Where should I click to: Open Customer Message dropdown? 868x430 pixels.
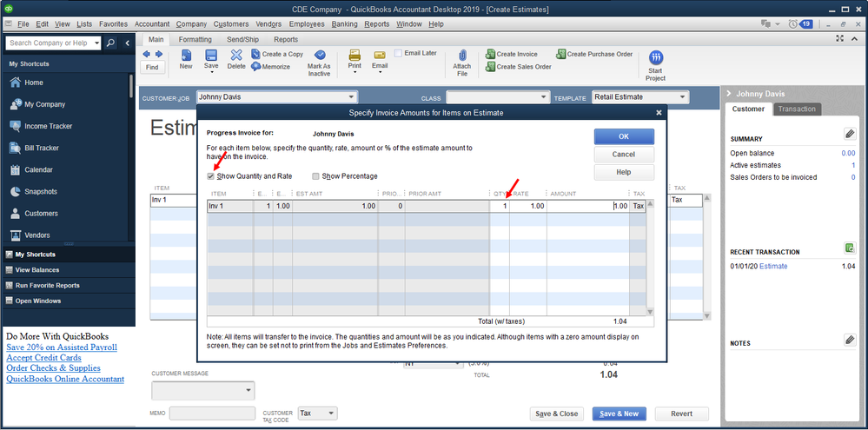pos(248,391)
